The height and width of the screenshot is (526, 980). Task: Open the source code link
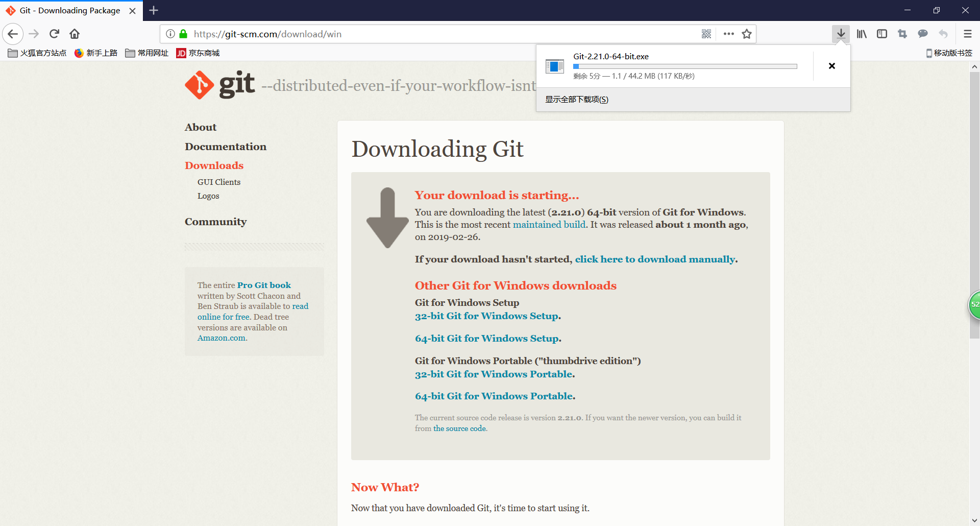(459, 428)
